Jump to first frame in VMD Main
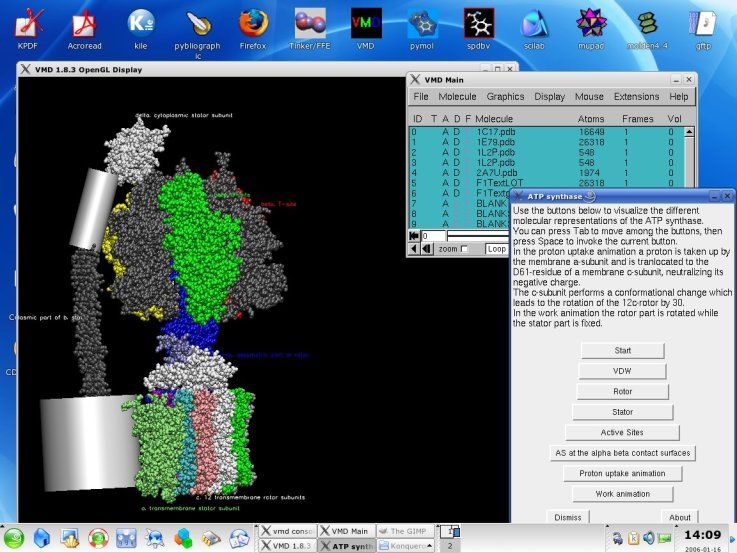Screen dimensions: 737x553 [x=414, y=235]
